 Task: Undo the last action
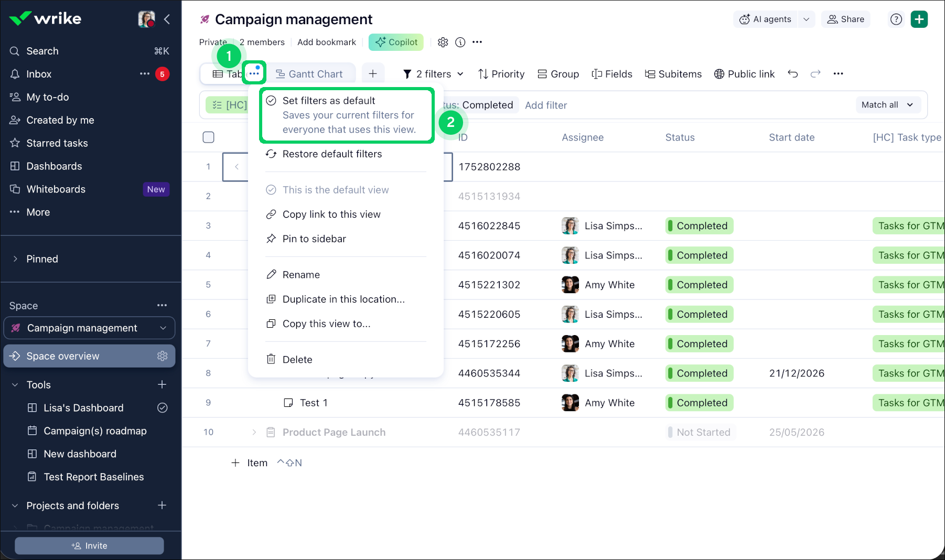pyautogui.click(x=793, y=74)
